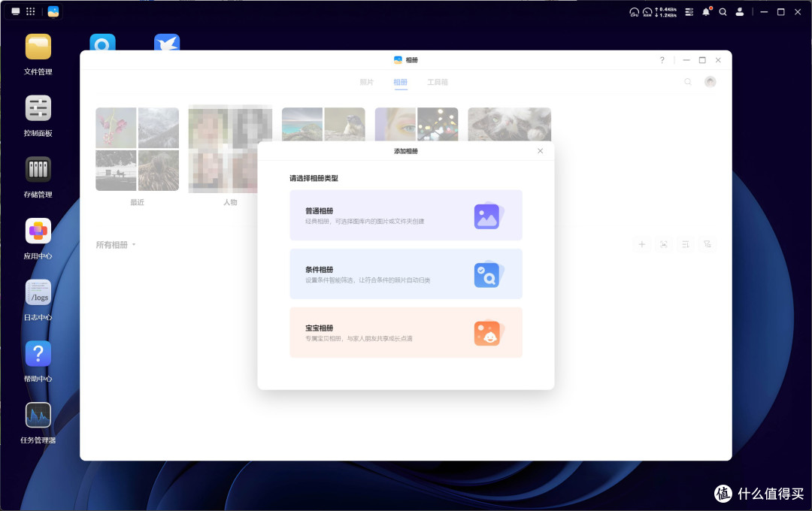Open the cat photo album thumbnail
Screen dimensions: 812x511
[510, 124]
